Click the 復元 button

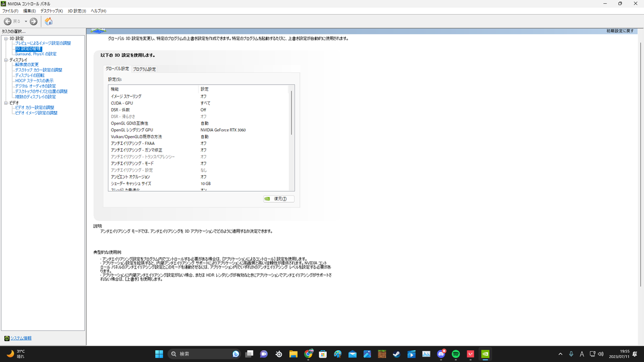coord(279,198)
